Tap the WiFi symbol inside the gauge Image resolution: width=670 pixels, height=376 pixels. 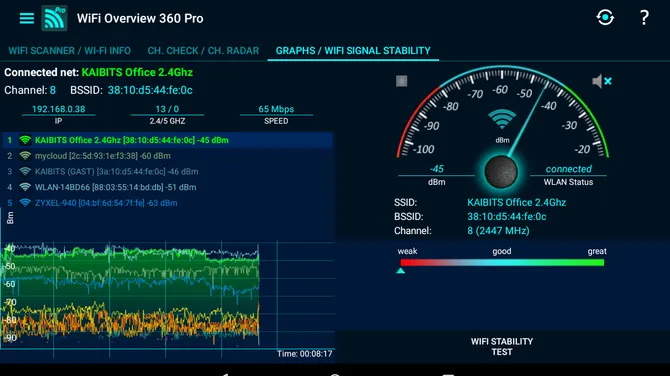click(x=502, y=119)
